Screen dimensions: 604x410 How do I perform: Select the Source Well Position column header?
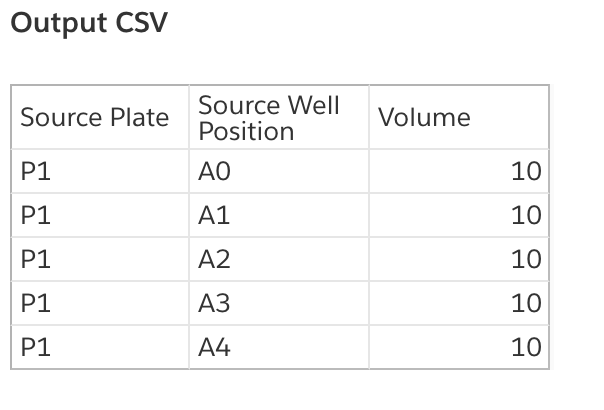point(279,117)
